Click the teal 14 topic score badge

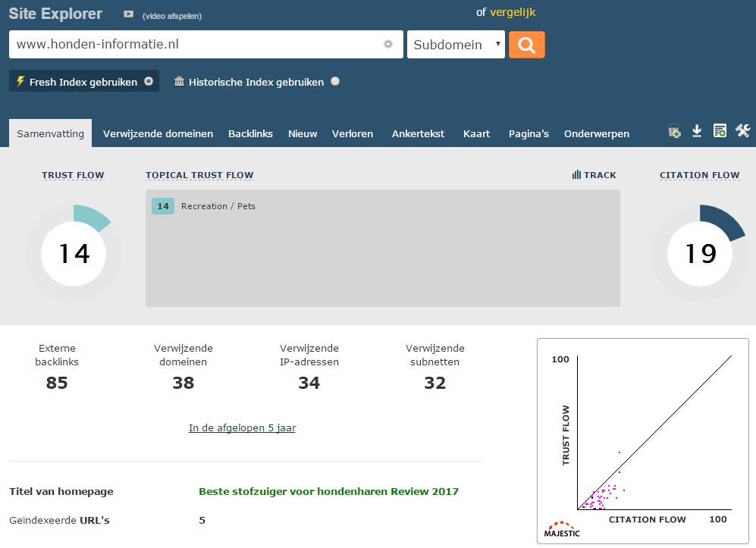tap(163, 206)
